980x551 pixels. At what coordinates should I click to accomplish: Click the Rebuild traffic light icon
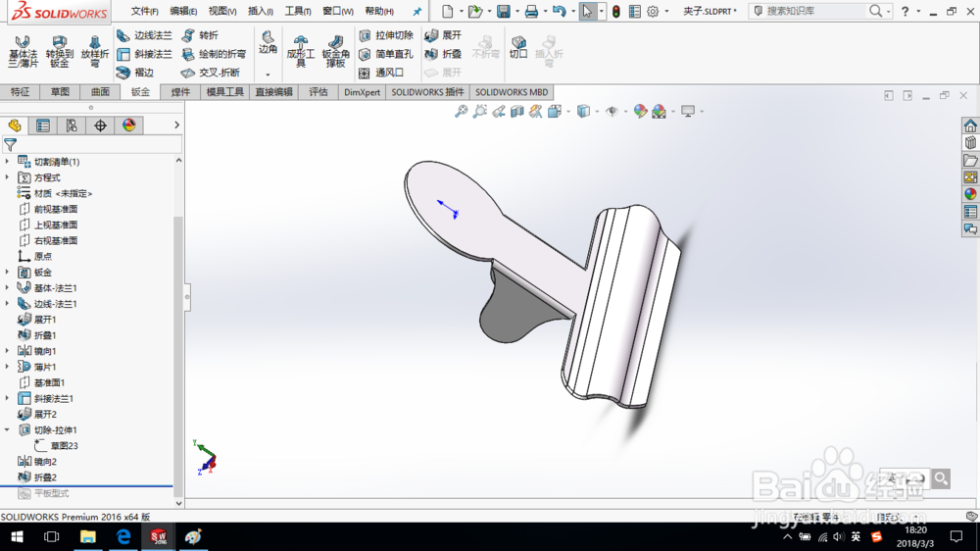click(616, 11)
